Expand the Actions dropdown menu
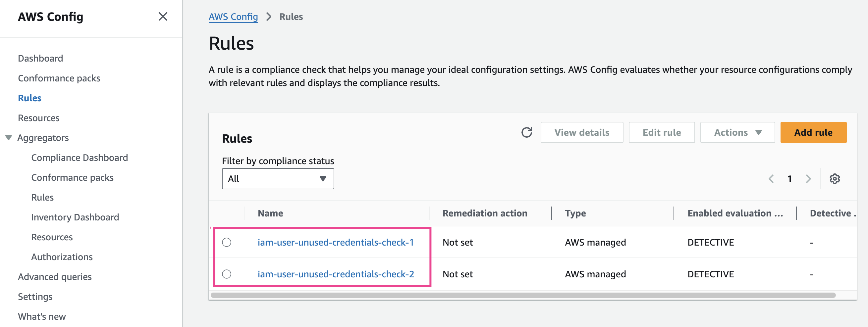 click(x=737, y=132)
